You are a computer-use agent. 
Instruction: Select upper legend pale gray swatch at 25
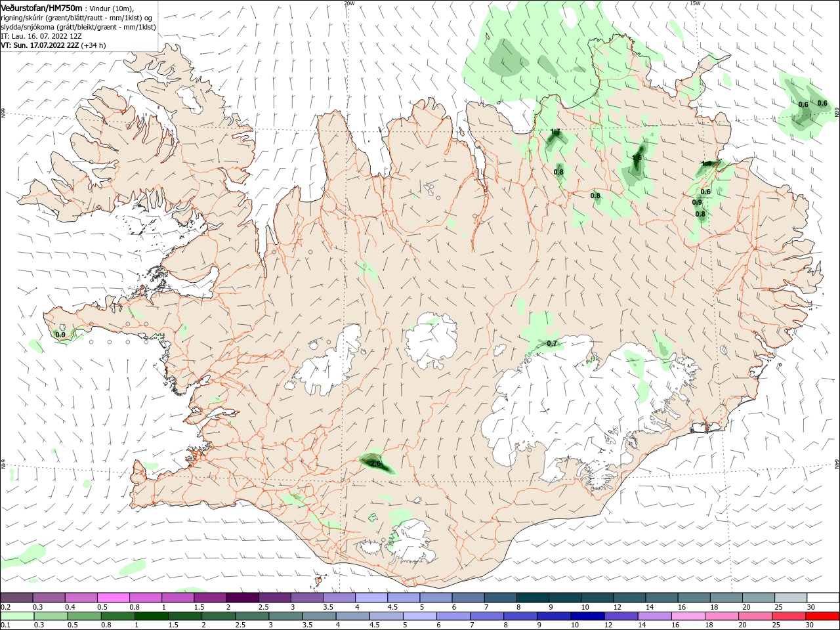[791, 598]
